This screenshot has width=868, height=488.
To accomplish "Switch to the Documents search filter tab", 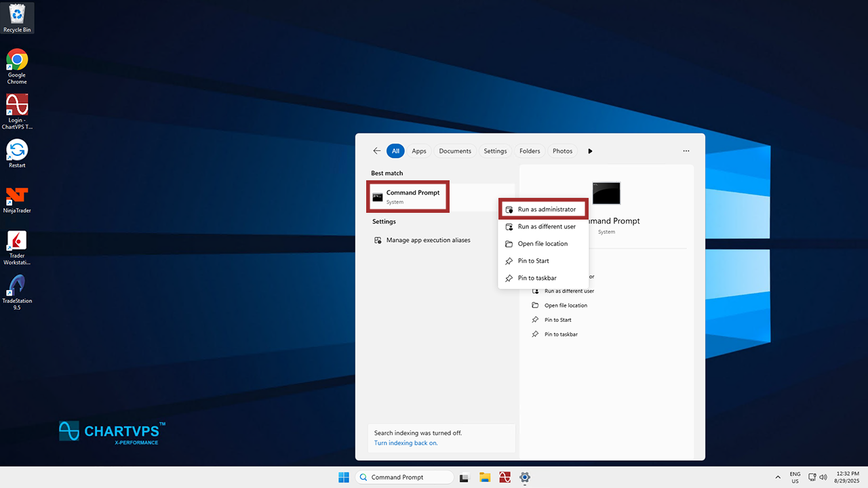I will pyautogui.click(x=455, y=151).
